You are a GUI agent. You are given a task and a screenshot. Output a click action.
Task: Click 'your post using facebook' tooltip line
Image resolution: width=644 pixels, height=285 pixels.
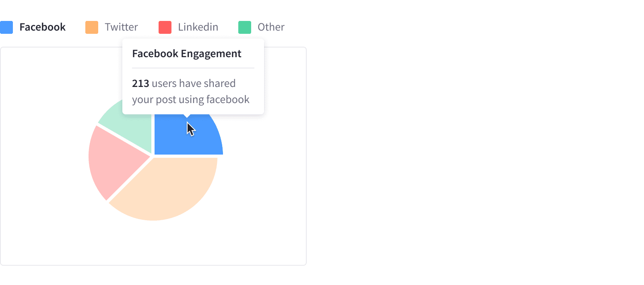click(191, 100)
